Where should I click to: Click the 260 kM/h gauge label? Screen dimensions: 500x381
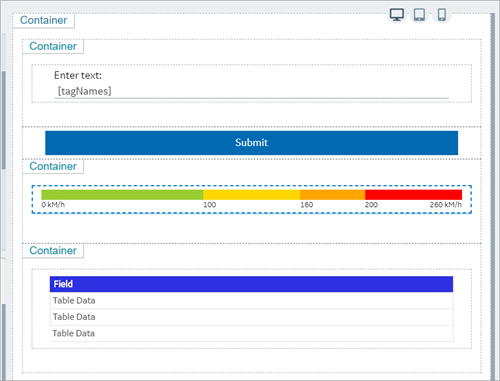click(446, 205)
